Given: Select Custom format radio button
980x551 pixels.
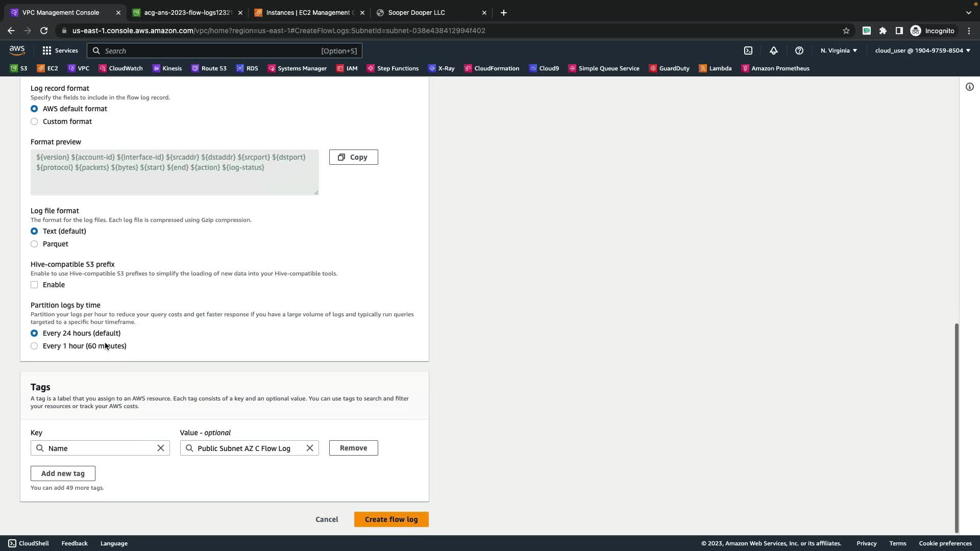Looking at the screenshot, I should coord(34,121).
